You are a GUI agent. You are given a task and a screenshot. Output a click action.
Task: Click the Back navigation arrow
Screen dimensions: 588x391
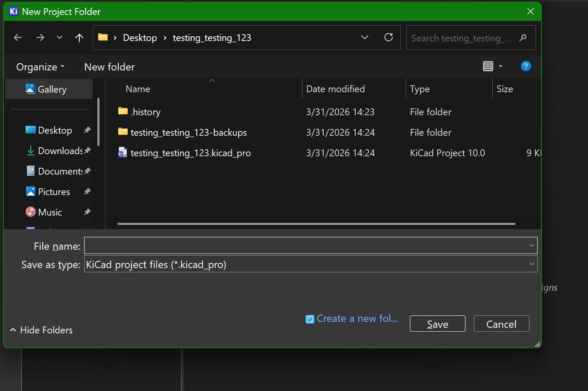click(18, 38)
